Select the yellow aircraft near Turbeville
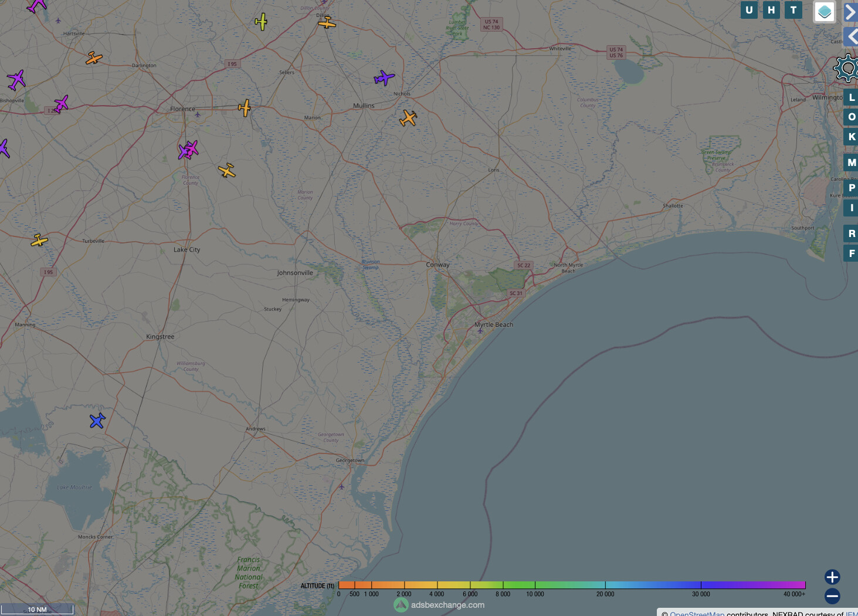This screenshot has height=616, width=858. [39, 240]
